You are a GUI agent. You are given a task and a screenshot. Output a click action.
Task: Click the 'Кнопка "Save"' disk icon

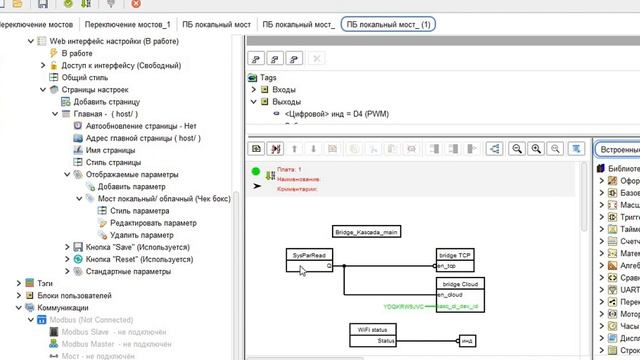[x=78, y=247]
